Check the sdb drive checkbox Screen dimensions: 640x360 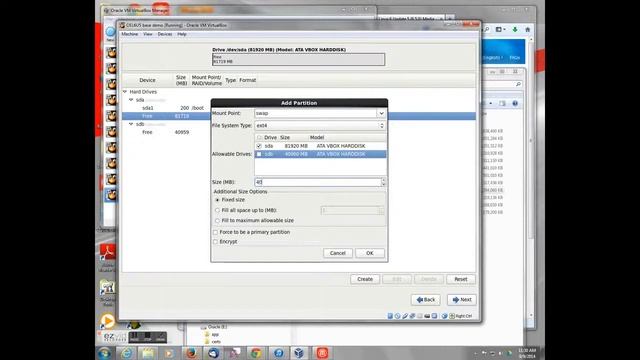[259, 154]
